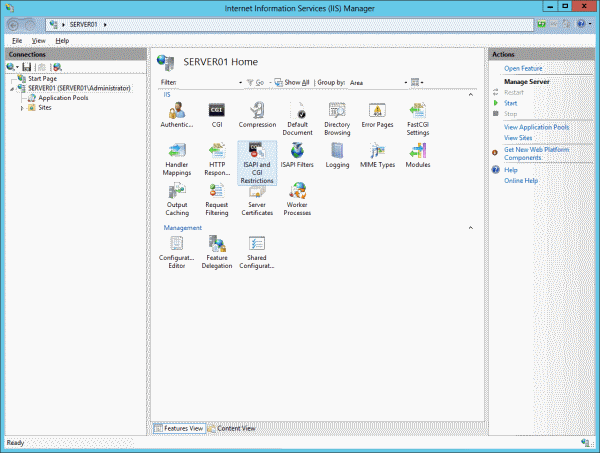Viewport: 600px width, 453px height.
Task: Click the refresh page icon in address bar
Action: click(x=541, y=24)
